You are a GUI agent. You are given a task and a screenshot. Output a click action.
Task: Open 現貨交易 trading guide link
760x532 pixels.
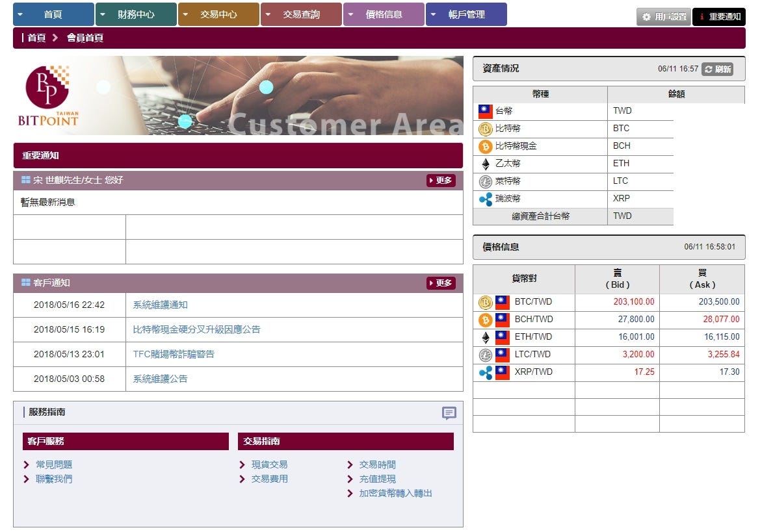(x=270, y=464)
